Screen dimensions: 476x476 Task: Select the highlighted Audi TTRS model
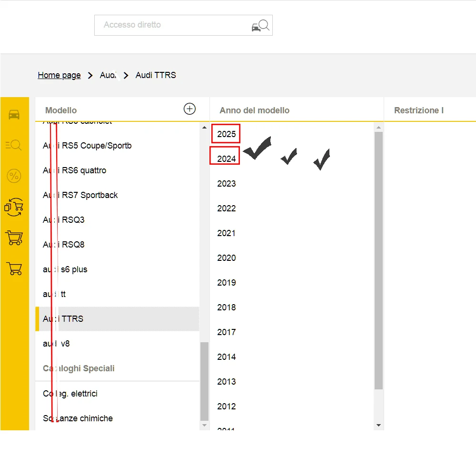(x=117, y=319)
